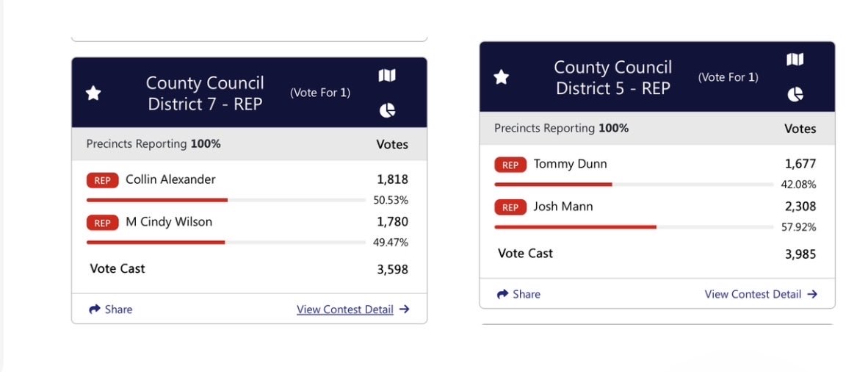The image size is (868, 372).
Task: Open map view for District 7
Action: 387,76
